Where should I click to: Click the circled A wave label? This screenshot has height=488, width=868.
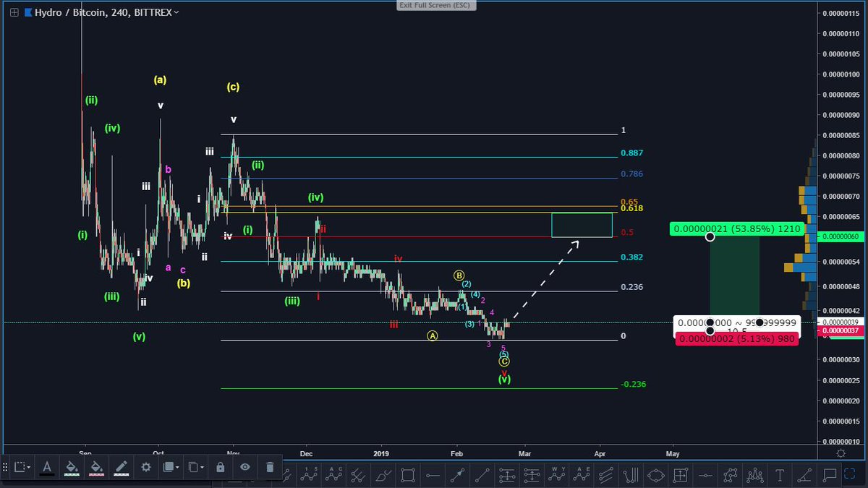(432, 335)
